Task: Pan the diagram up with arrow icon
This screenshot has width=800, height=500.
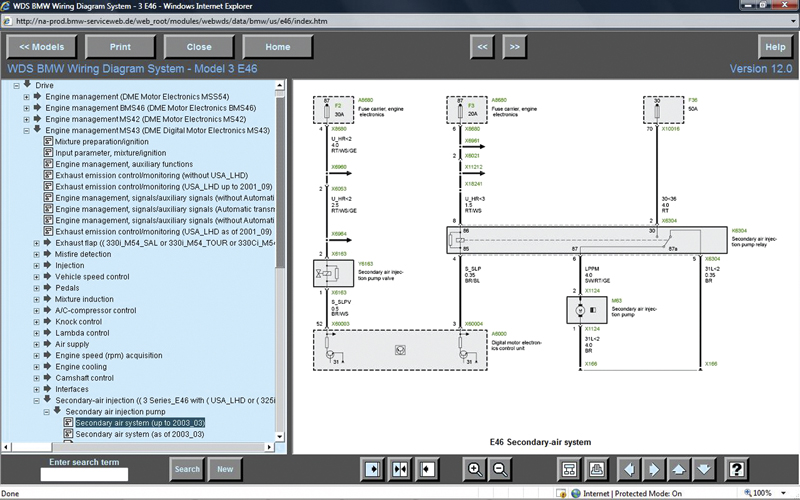Action: coord(679,469)
